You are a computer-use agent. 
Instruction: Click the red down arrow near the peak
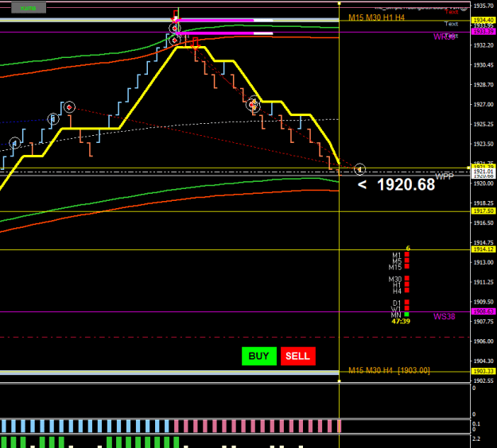[x=196, y=44]
